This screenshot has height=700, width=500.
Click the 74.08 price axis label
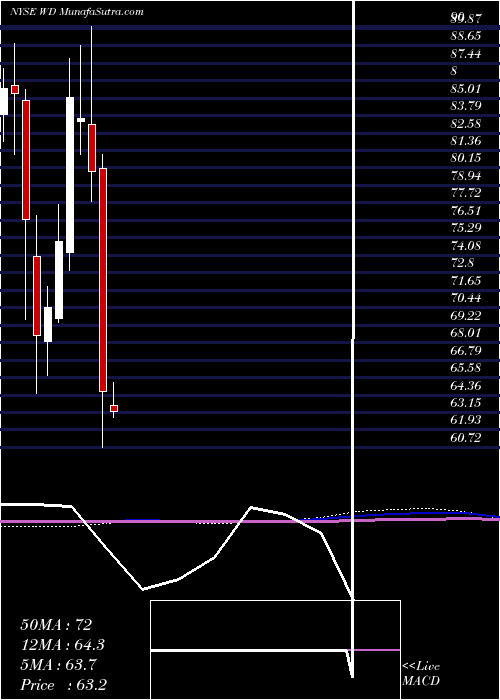click(466, 245)
